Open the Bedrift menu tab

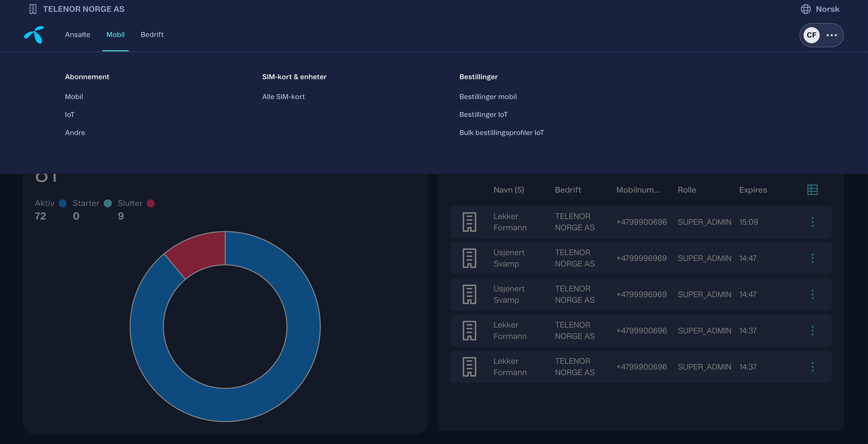click(x=152, y=35)
